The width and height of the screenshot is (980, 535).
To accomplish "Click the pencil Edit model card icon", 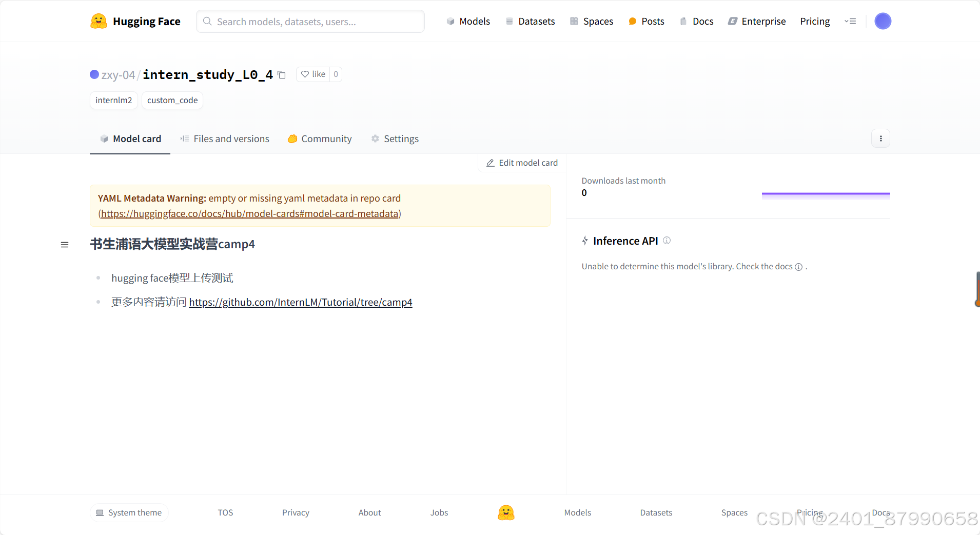I will [490, 163].
